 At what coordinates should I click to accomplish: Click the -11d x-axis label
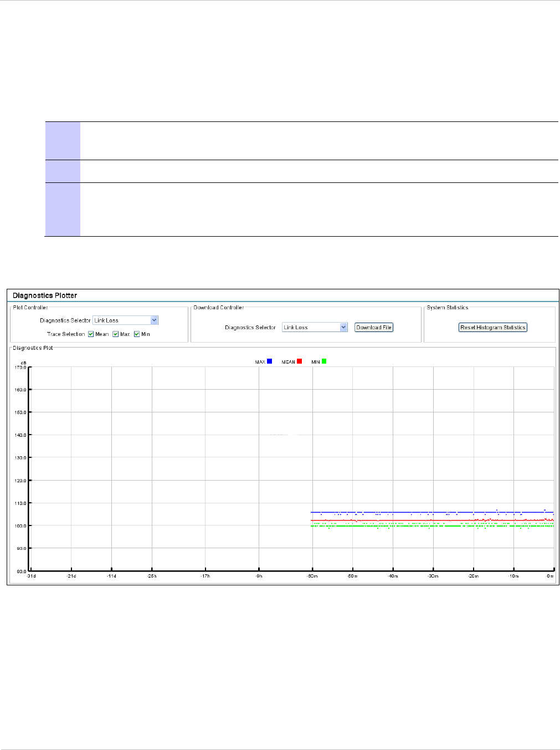pos(112,576)
